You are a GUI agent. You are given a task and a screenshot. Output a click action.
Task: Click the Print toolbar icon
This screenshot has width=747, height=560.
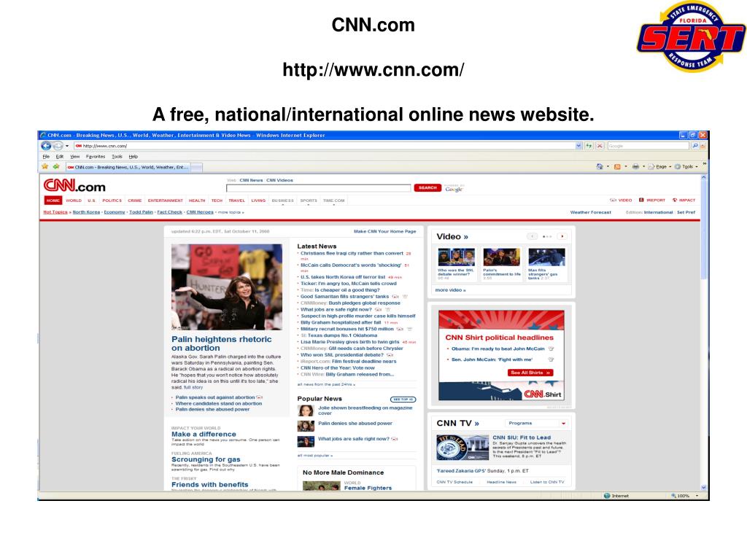coord(635,167)
